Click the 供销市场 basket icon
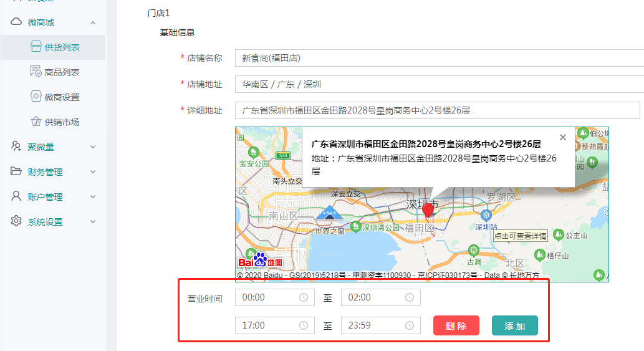The height and width of the screenshot is (351, 644). (36, 122)
